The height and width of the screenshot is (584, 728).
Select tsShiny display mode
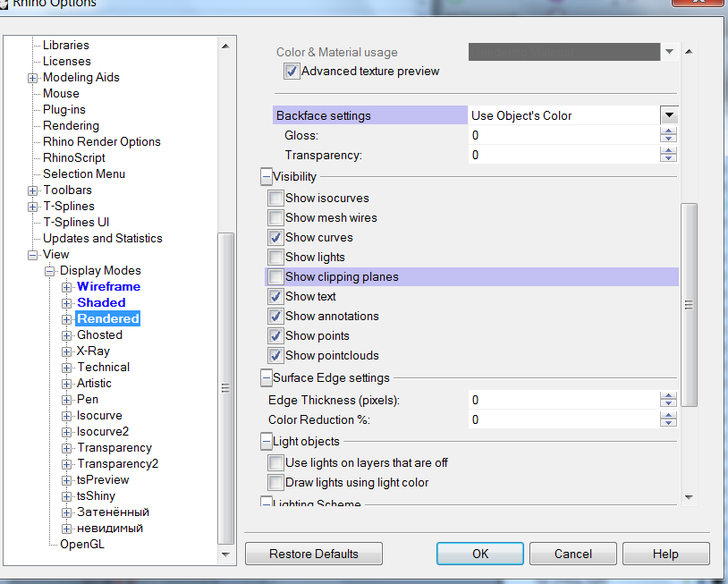coord(96,496)
